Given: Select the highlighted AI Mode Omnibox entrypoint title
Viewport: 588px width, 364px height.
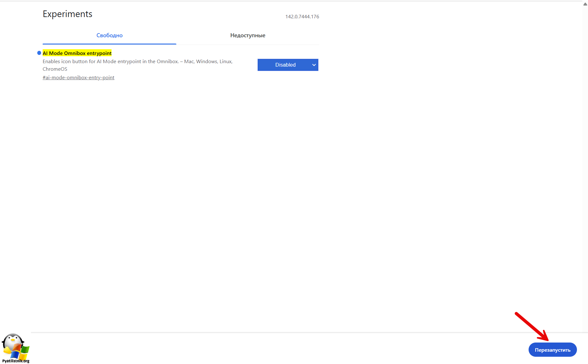Looking at the screenshot, I should [x=77, y=53].
